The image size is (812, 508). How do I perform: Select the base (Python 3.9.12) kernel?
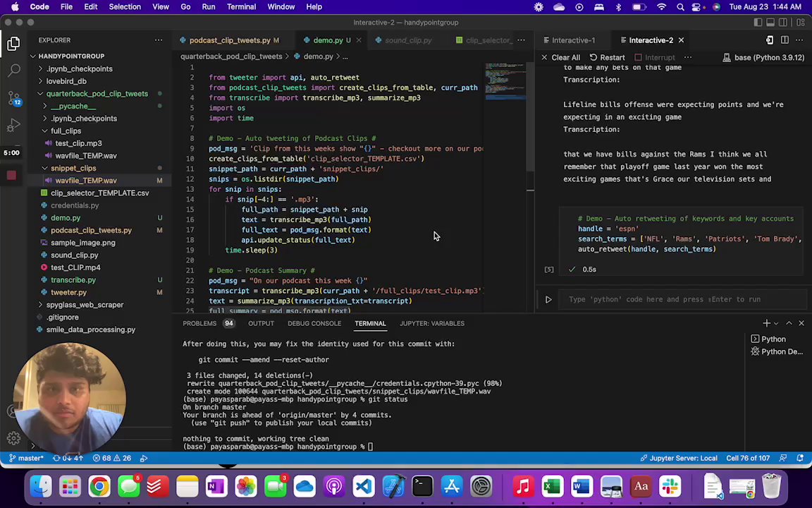tap(764, 58)
